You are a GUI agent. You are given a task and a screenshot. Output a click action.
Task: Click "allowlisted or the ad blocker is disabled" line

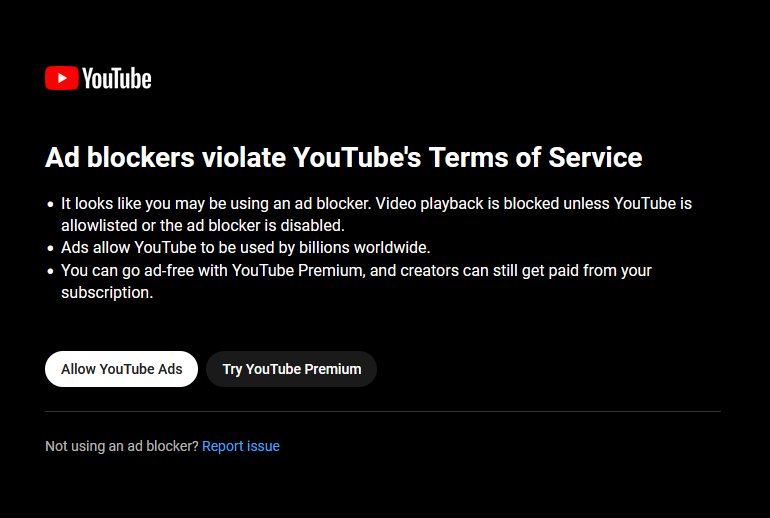(203, 225)
